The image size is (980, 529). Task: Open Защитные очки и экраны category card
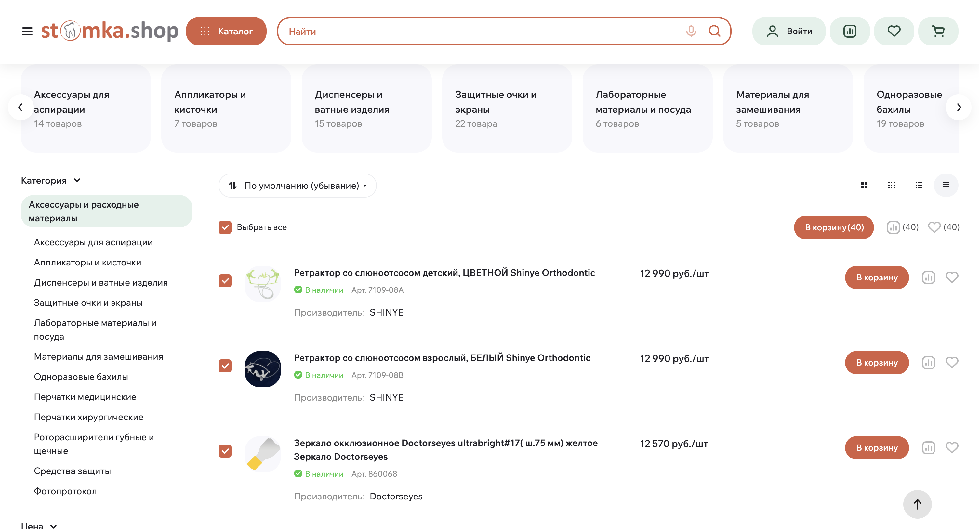(x=507, y=109)
